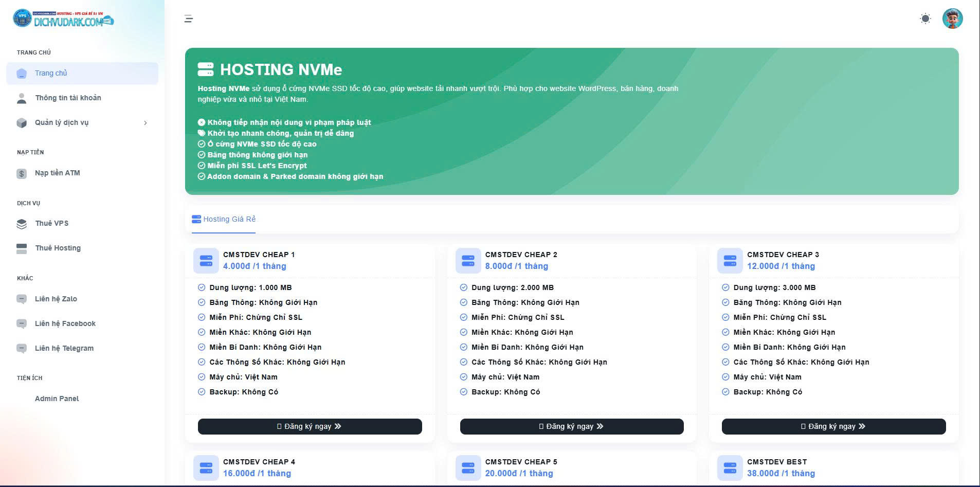This screenshot has height=487, width=980.
Task: Click the Thuê VPS layers icon
Action: pos(22,224)
